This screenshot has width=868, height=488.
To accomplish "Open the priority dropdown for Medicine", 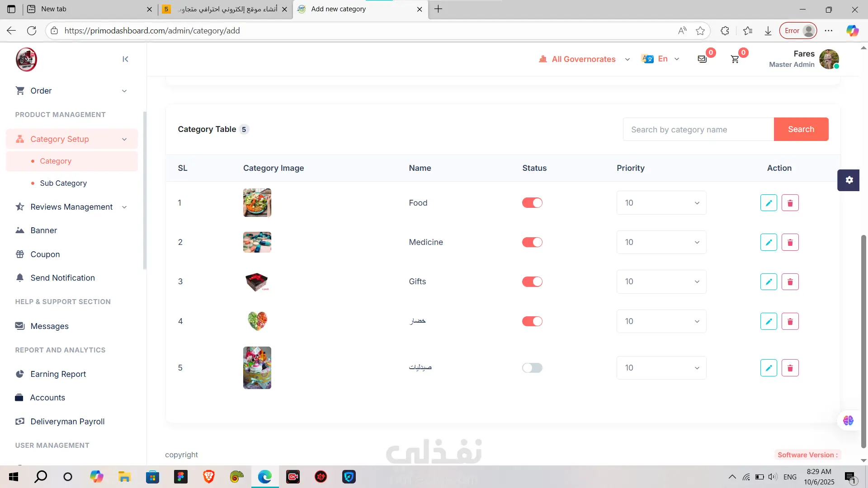I will point(661,242).
